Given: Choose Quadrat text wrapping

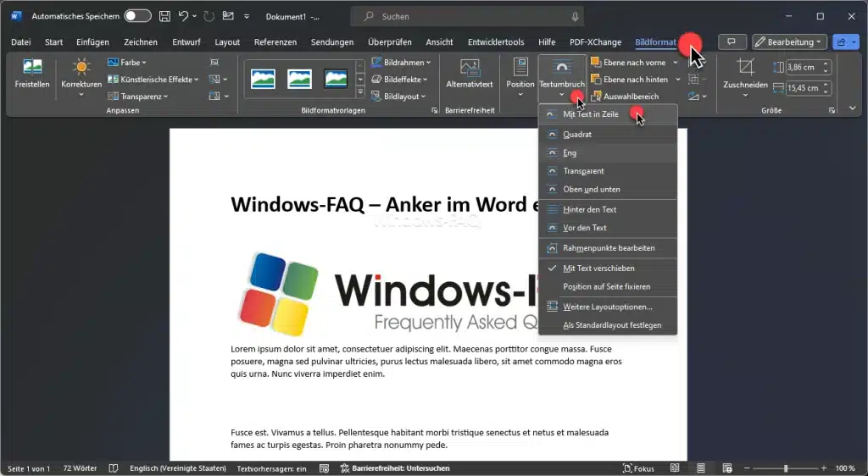Looking at the screenshot, I should pos(608,135).
